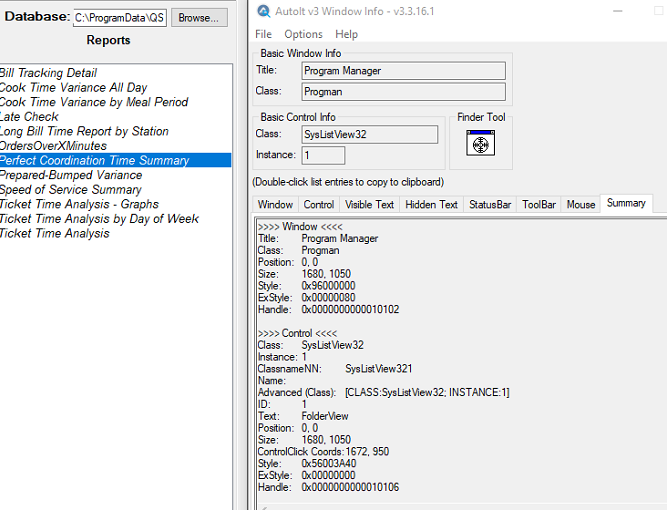Click the ControlClick Coords 1672, 950 line
Screen dimensions: 667x510
(x=323, y=452)
